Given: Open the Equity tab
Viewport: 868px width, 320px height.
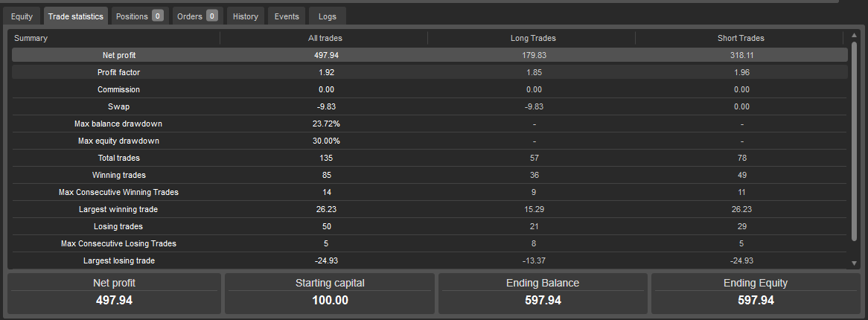Looking at the screenshot, I should point(21,16).
